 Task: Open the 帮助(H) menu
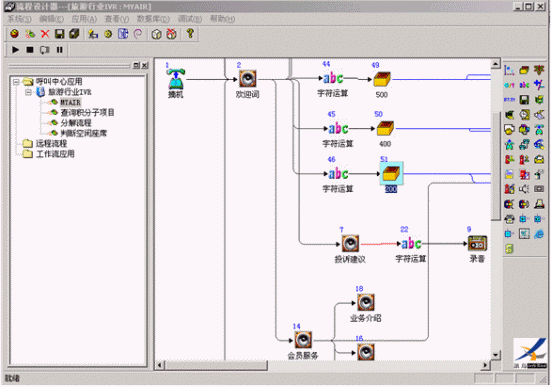pos(222,19)
